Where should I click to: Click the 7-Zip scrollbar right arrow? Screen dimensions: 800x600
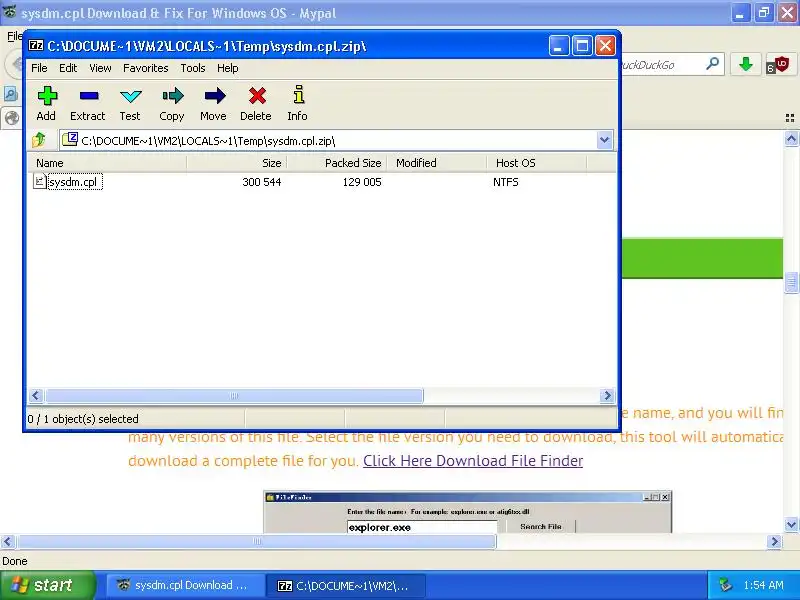607,395
